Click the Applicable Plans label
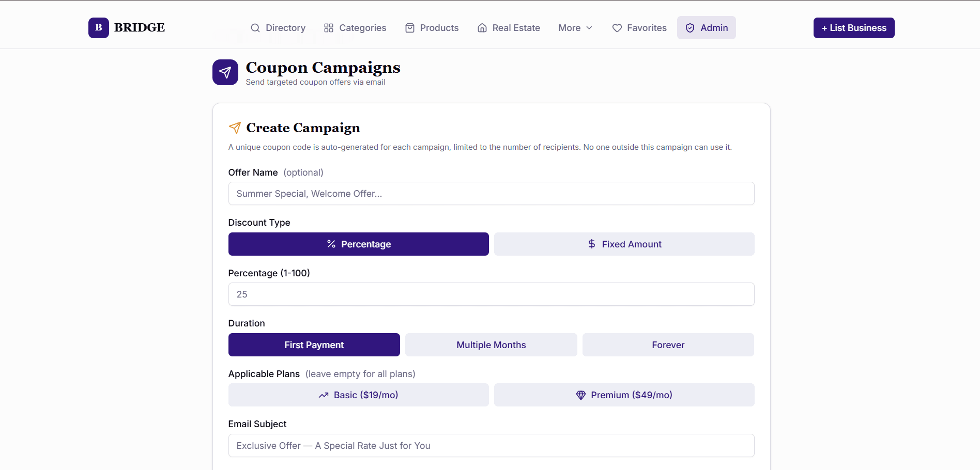The height and width of the screenshot is (470, 980). (264, 374)
